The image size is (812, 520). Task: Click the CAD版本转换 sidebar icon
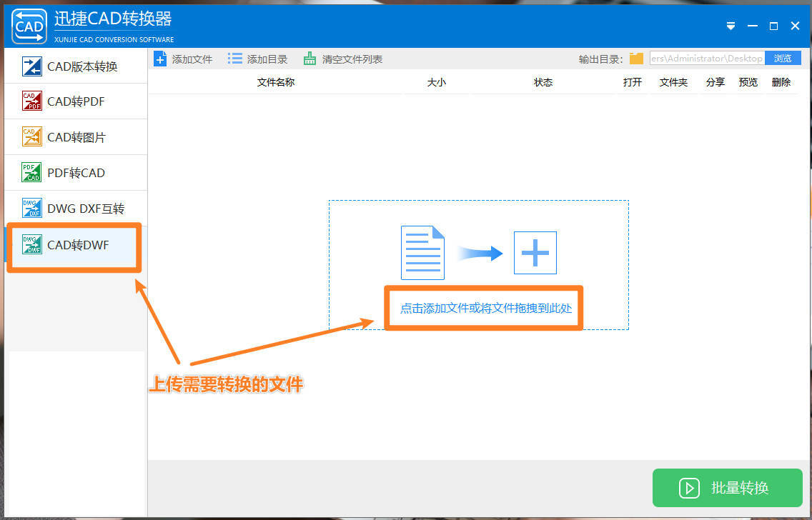(x=31, y=66)
